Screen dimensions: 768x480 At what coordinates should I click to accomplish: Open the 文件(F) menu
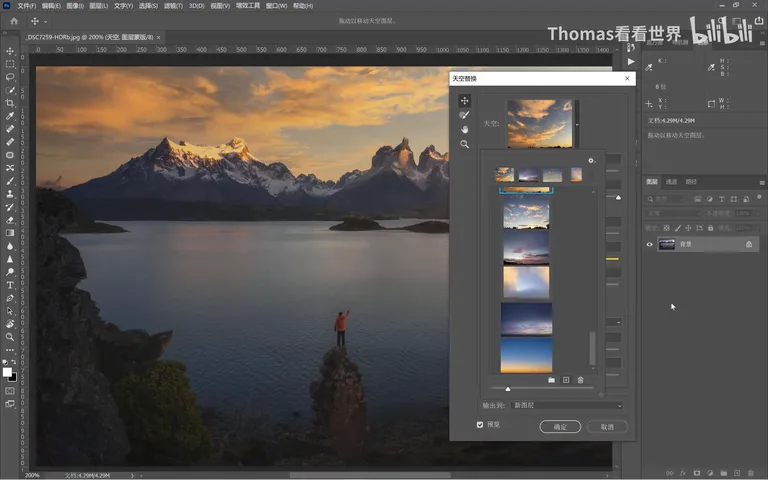[x=26, y=6]
